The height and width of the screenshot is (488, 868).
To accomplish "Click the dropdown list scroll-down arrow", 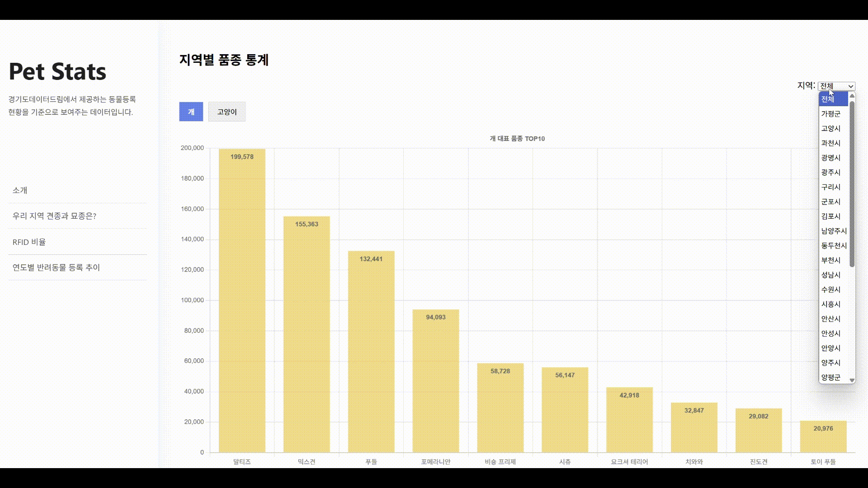I will point(852,380).
